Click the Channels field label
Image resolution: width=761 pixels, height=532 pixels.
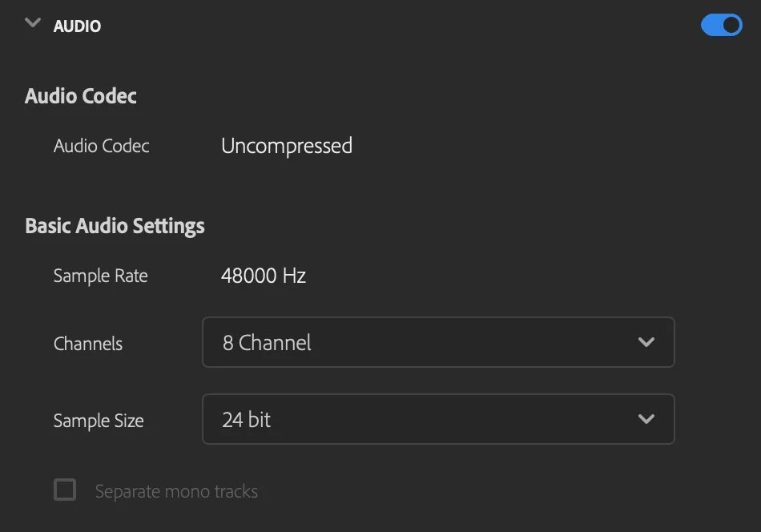88,344
